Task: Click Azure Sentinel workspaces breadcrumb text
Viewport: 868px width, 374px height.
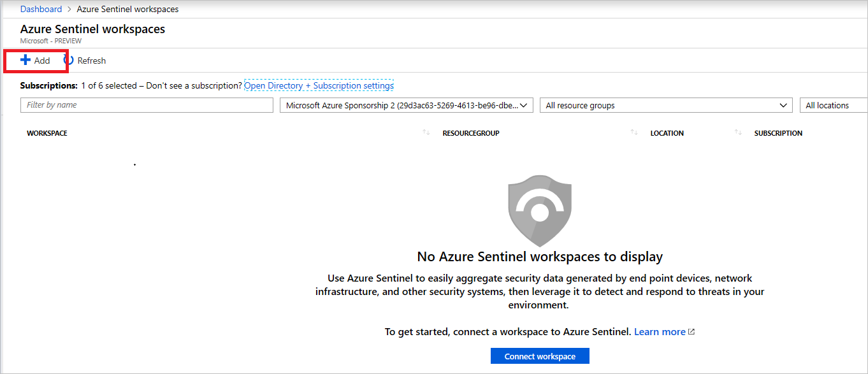Action: (x=127, y=9)
